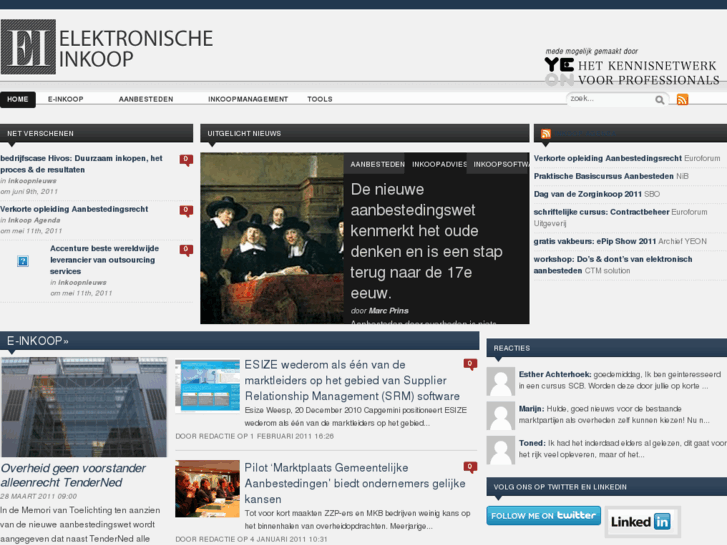Open the E-Inkoop menu
This screenshot has width=727, height=545.
pyautogui.click(x=65, y=99)
